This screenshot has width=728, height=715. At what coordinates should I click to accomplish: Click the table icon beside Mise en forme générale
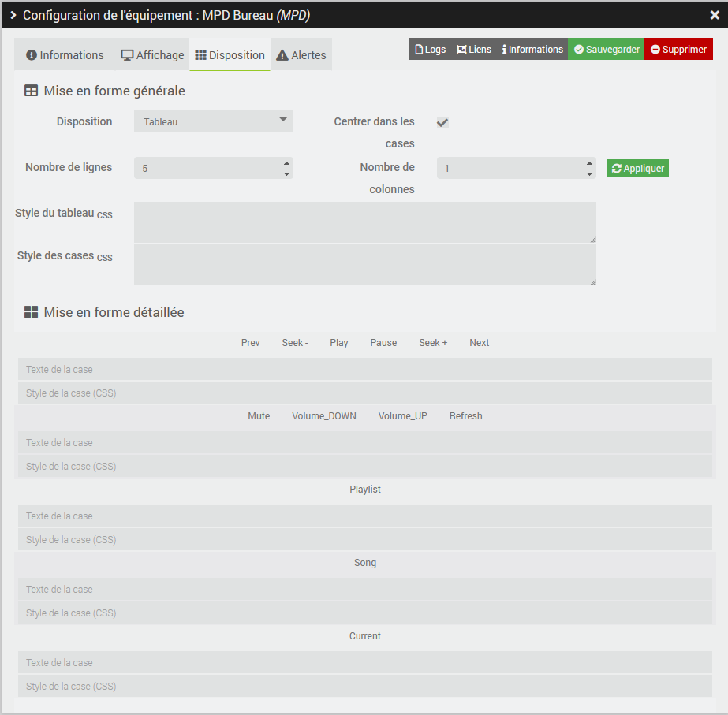coord(31,91)
